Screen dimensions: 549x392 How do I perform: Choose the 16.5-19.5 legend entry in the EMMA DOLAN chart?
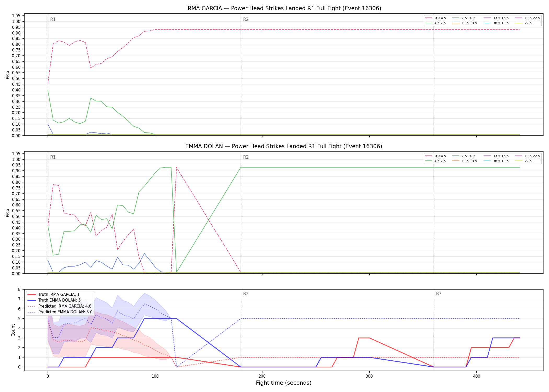click(496, 161)
